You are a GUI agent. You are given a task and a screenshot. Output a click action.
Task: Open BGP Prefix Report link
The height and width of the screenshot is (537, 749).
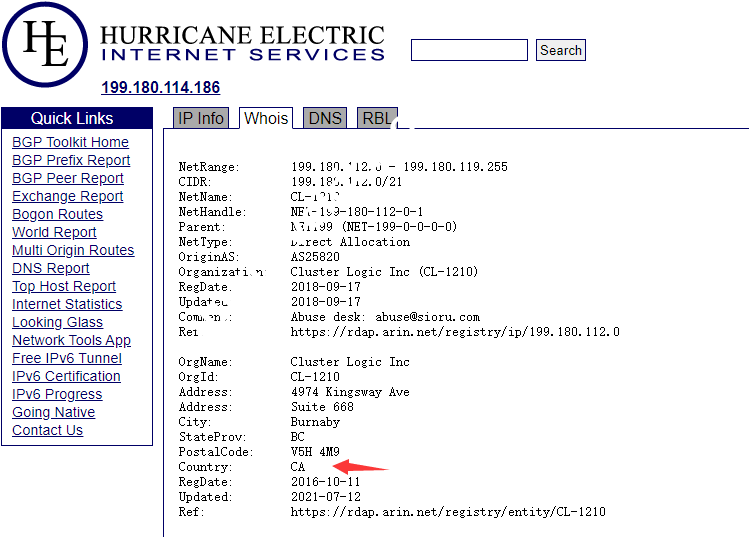pos(71,160)
